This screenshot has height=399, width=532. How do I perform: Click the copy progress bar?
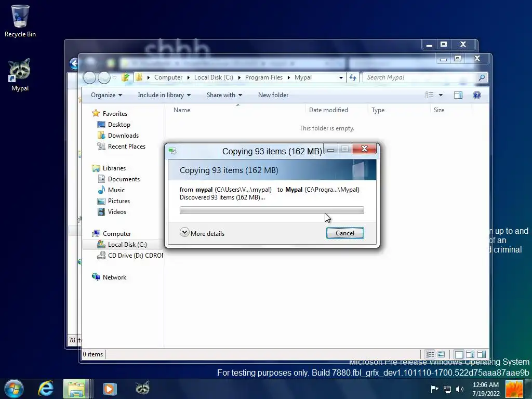271,210
